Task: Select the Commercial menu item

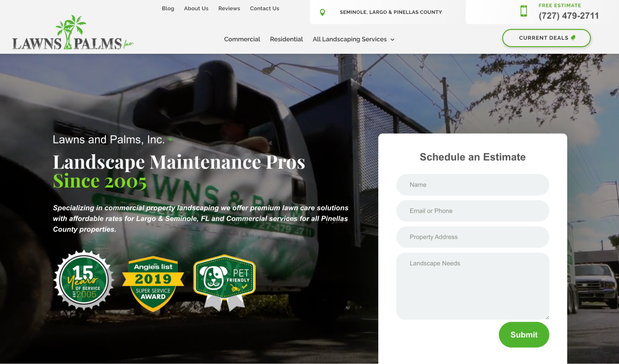Action: click(x=242, y=39)
